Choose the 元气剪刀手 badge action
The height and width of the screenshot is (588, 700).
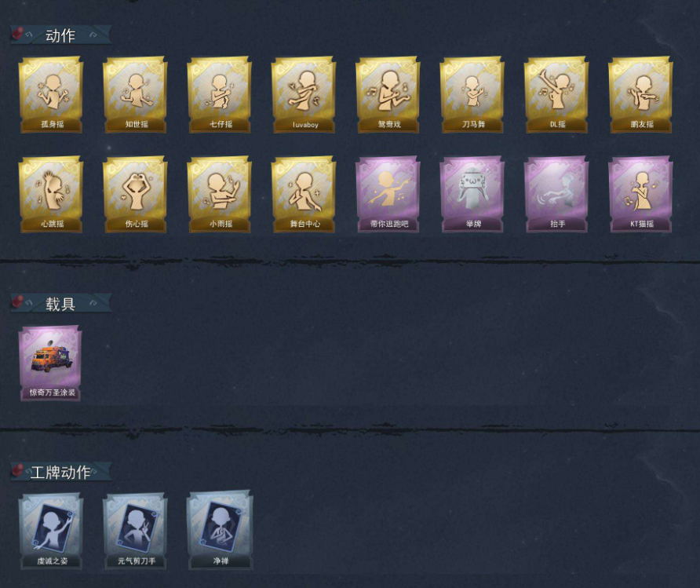(x=135, y=531)
